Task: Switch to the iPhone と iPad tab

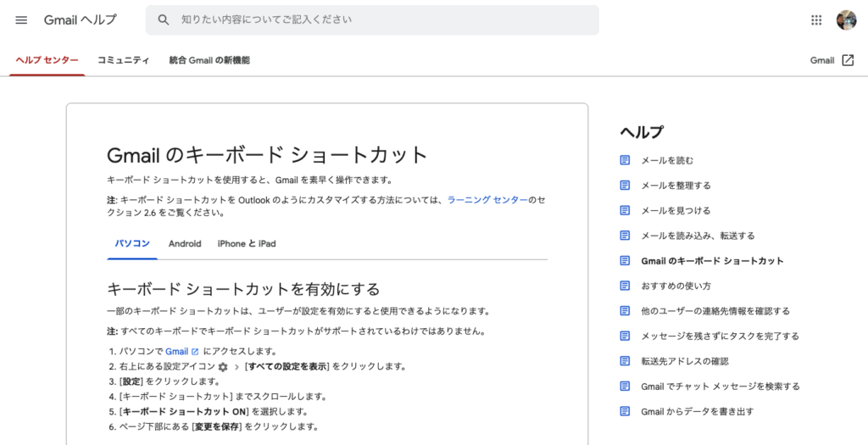Action: point(247,243)
